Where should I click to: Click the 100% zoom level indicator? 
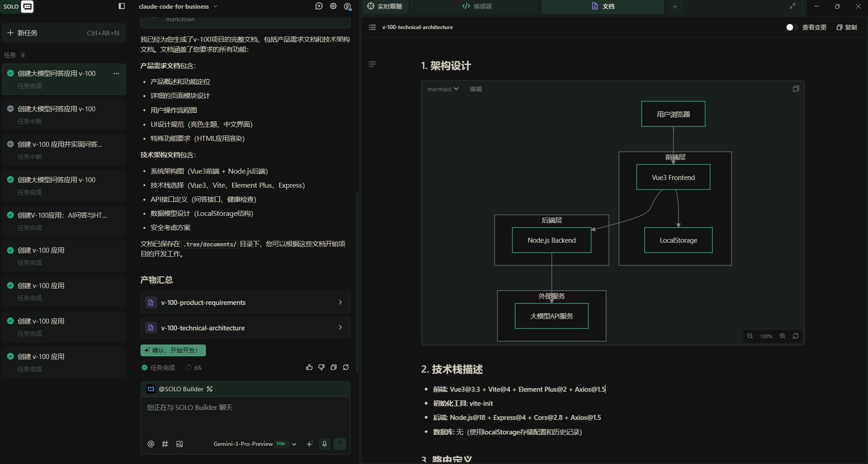[766, 336]
